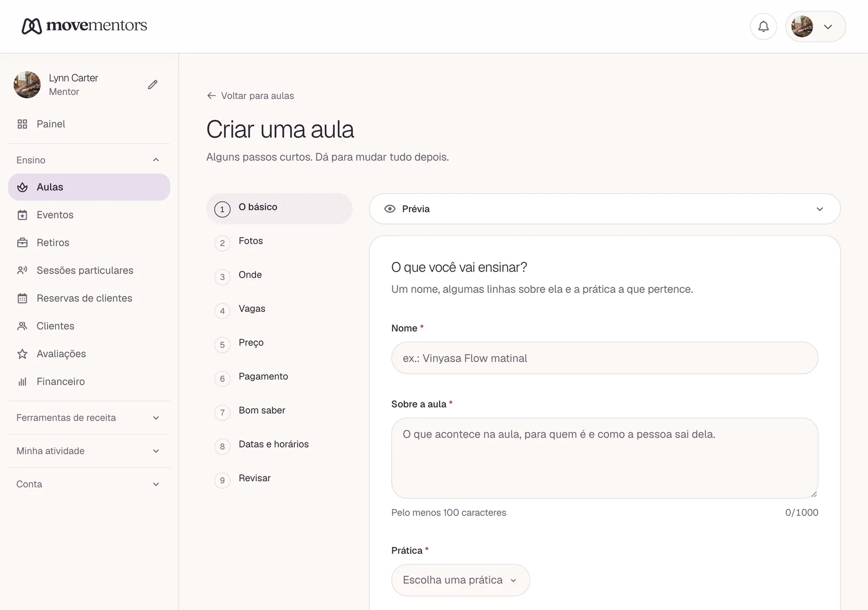Click the Sessões particulares icon
Screen dimensions: 868x610
coord(22,271)
